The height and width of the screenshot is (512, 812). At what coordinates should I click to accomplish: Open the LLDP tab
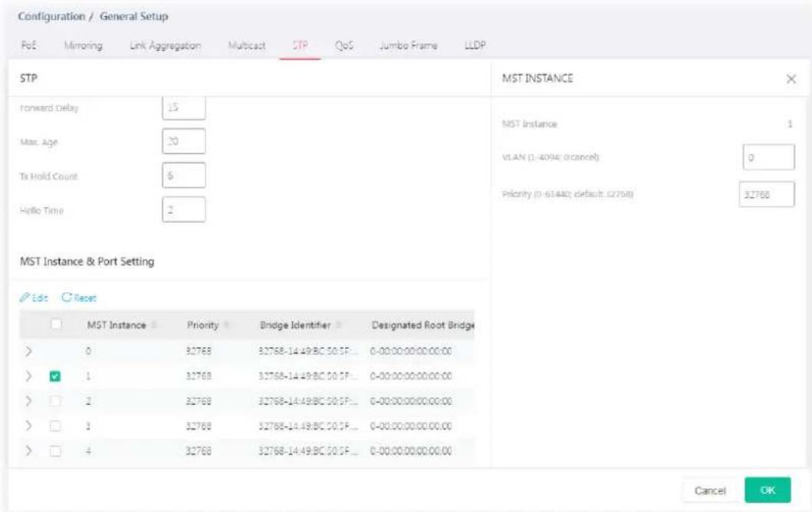(x=475, y=45)
